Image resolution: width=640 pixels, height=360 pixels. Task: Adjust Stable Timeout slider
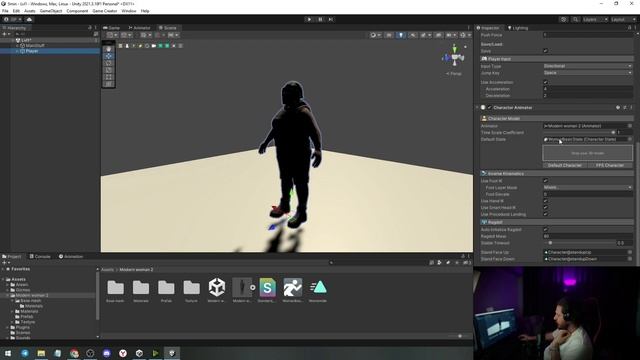(x=579, y=243)
